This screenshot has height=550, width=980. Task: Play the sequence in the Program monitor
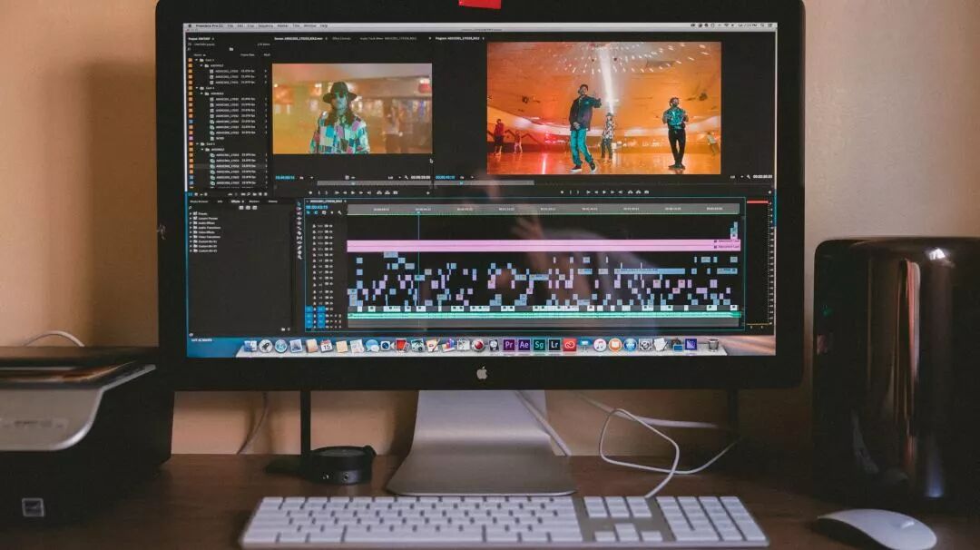point(604,192)
